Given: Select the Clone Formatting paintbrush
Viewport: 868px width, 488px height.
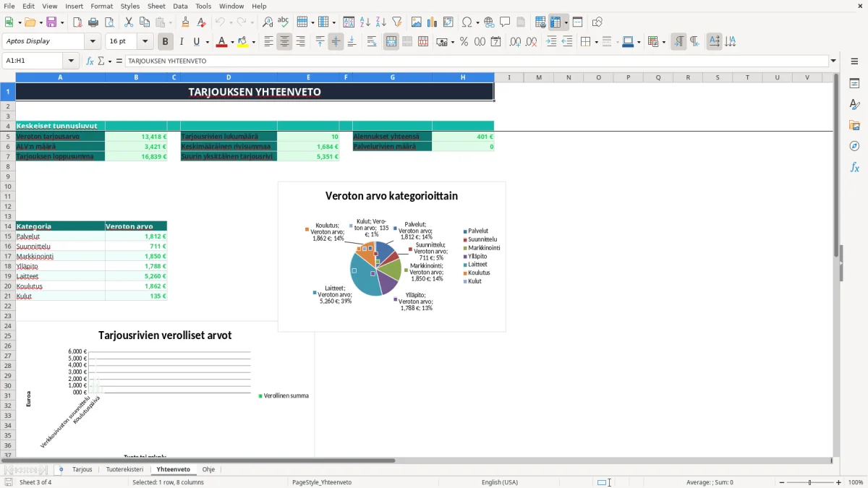Looking at the screenshot, I should 186,22.
